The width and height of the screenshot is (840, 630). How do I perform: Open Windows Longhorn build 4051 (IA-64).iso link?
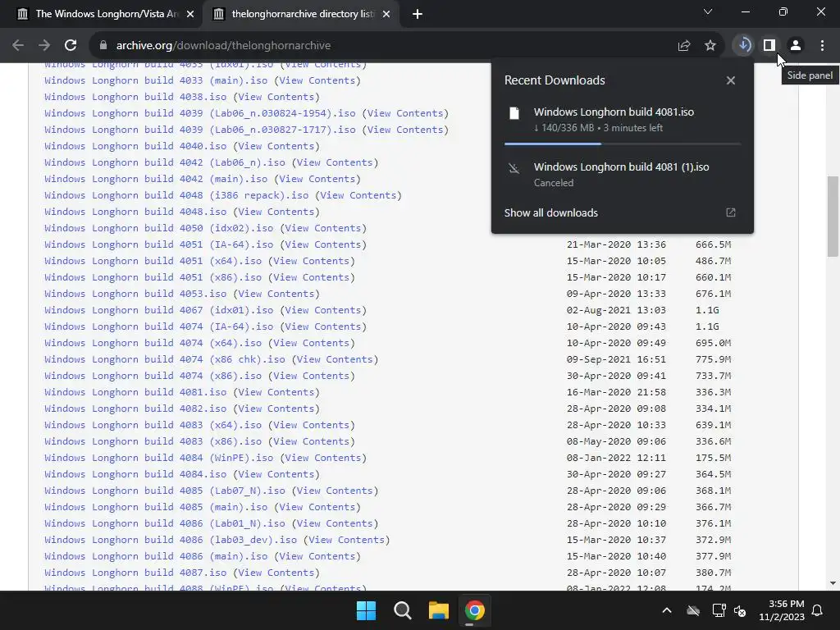click(x=159, y=244)
